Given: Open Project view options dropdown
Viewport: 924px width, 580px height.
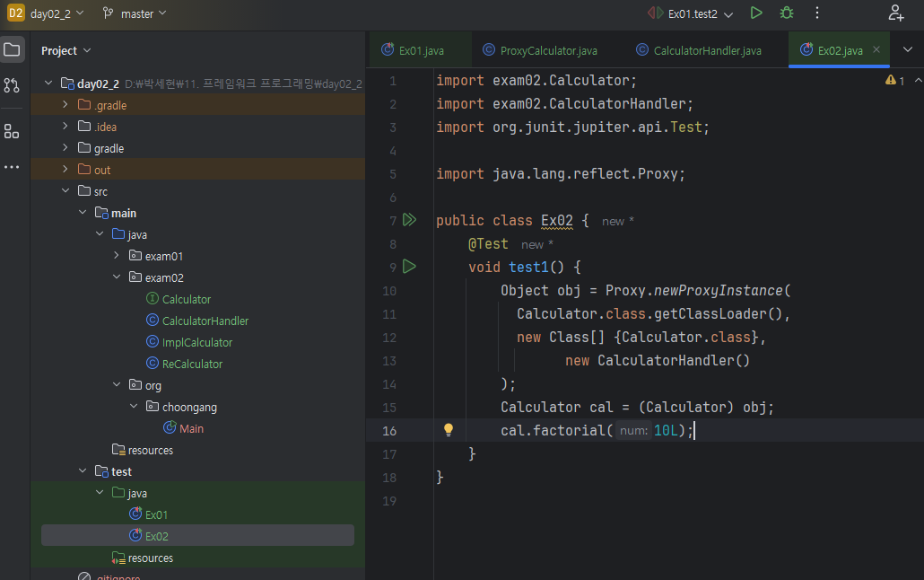Looking at the screenshot, I should 87,51.
